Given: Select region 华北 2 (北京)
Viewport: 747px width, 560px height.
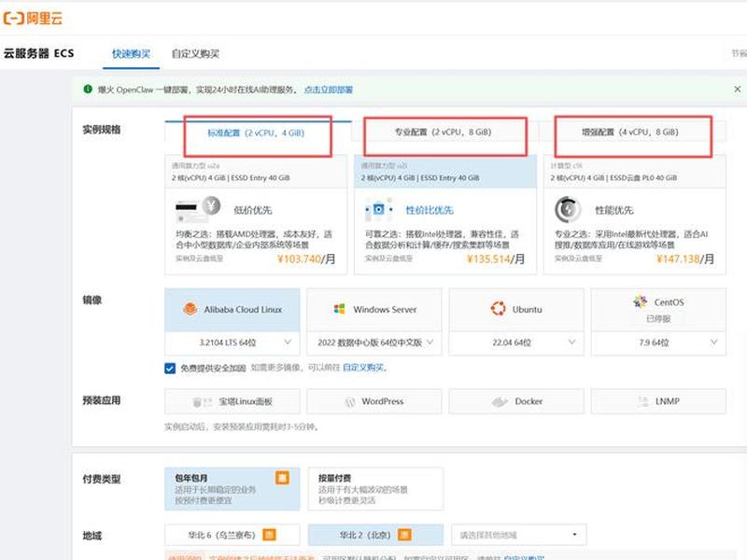Looking at the screenshot, I should pyautogui.click(x=375, y=535).
